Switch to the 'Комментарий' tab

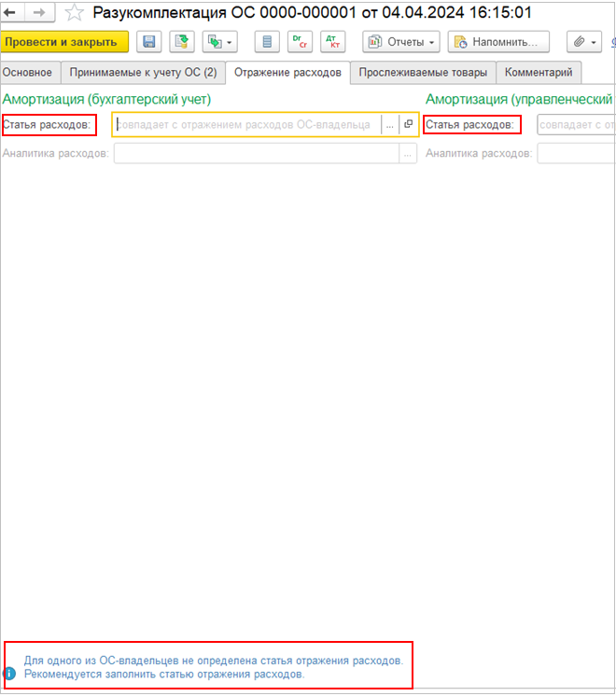point(539,73)
